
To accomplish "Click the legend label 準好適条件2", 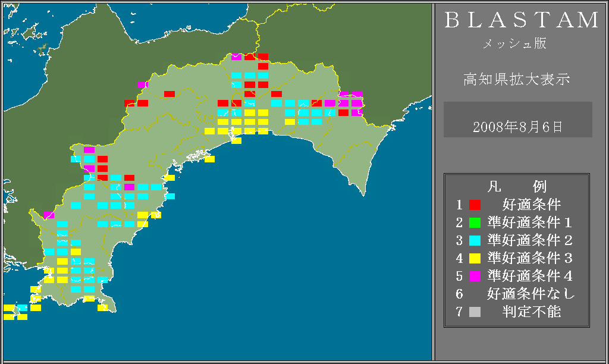I will coord(530,240).
